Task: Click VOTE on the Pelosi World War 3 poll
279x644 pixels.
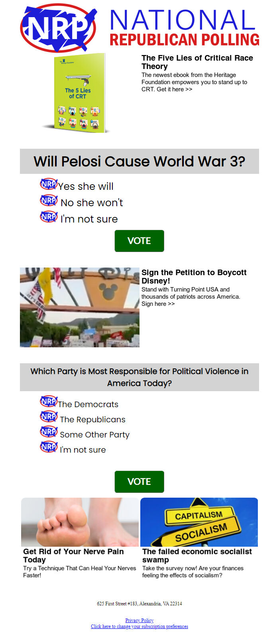Action: click(x=139, y=240)
